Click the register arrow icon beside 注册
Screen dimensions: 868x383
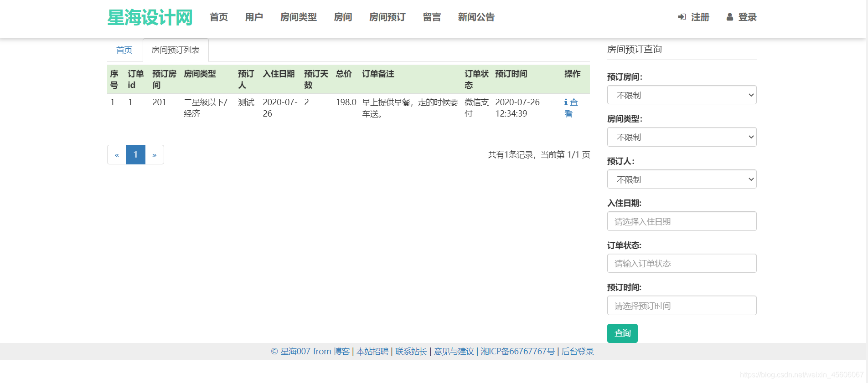pyautogui.click(x=682, y=17)
